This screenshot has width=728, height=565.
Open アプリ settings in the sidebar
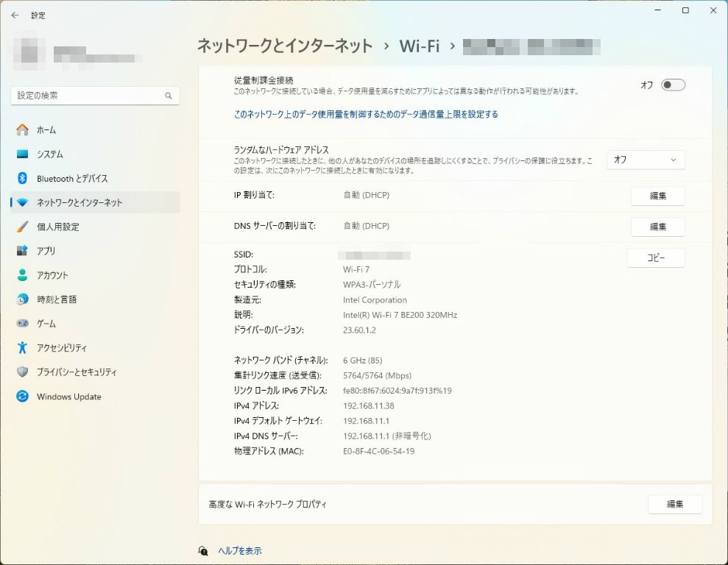[95, 251]
